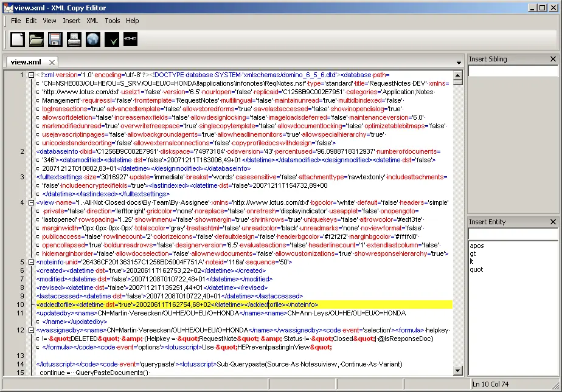
Task: Click the highlighted 'addedtofile' opening tag
Action: click(x=57, y=305)
